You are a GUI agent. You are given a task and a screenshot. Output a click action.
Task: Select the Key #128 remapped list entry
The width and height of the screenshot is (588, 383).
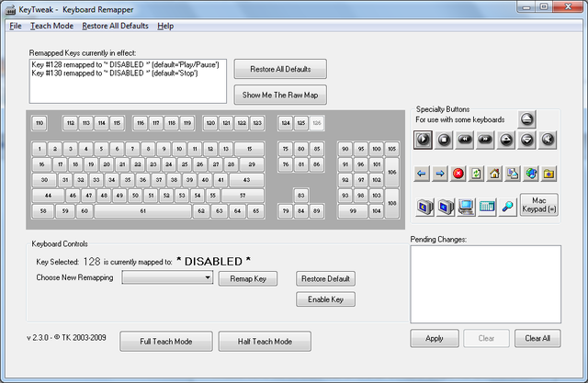tap(125, 65)
